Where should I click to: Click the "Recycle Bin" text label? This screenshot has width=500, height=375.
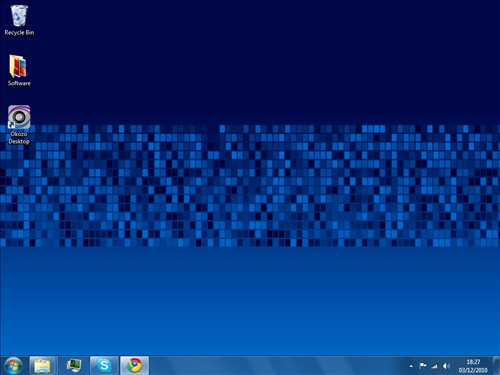coord(19,32)
